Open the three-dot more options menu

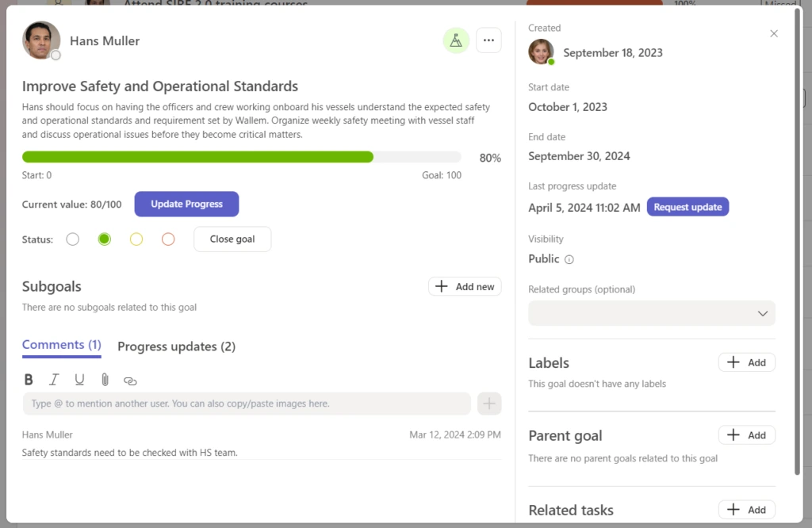[x=488, y=40]
